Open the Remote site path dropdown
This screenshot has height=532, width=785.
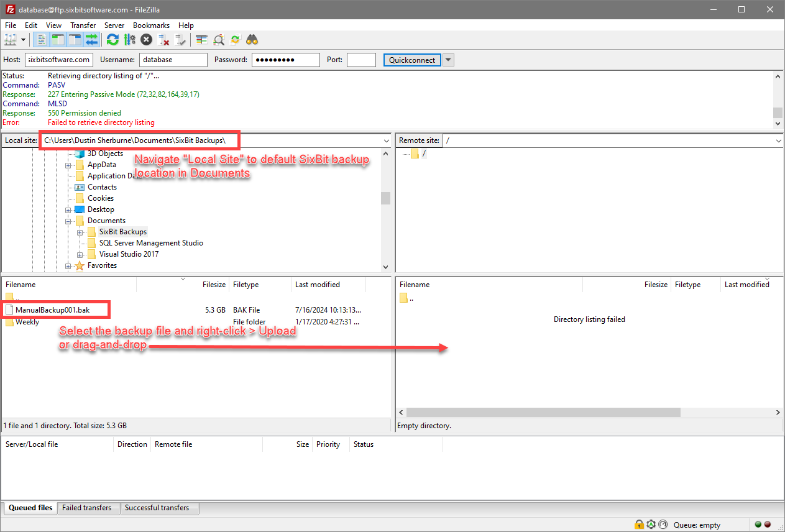pyautogui.click(x=778, y=141)
